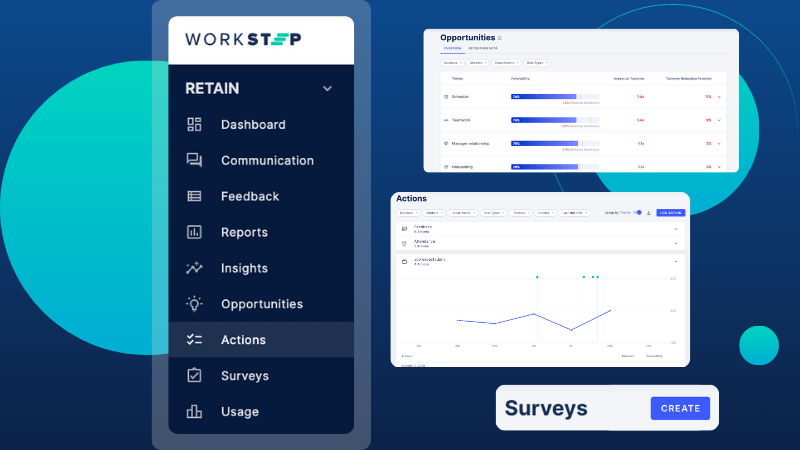Viewport: 800px width, 450px height.
Task: Click the Schedule favorability bar
Action: tap(555, 96)
